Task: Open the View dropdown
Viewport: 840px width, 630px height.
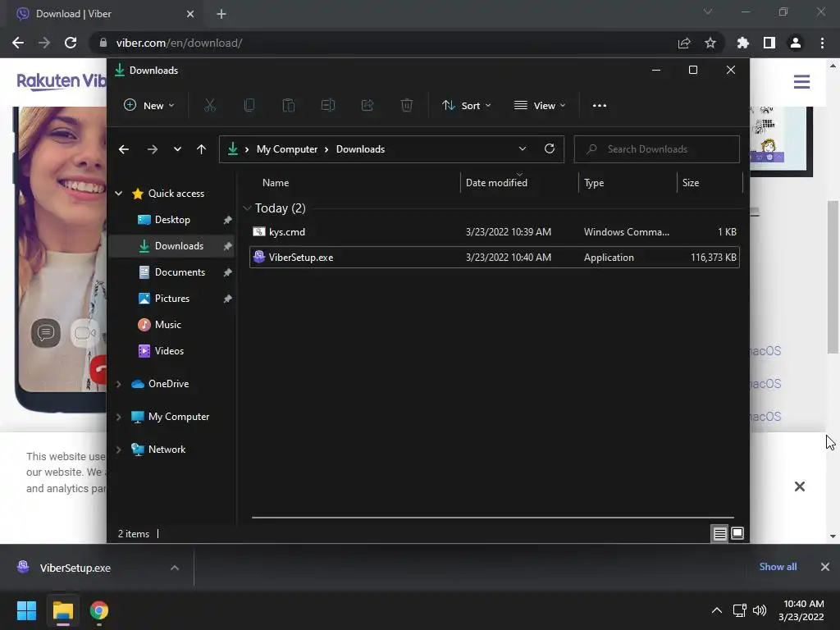Action: (x=540, y=106)
